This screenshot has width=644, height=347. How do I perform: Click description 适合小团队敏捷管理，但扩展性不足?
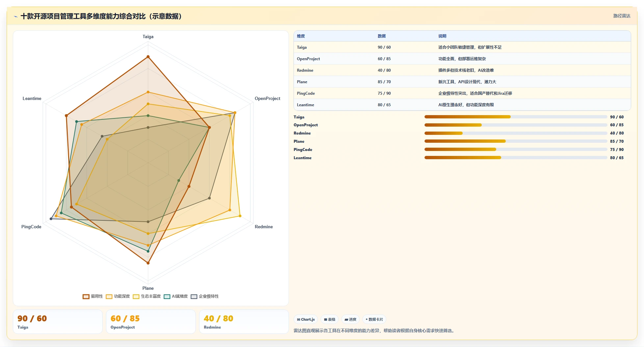click(470, 47)
